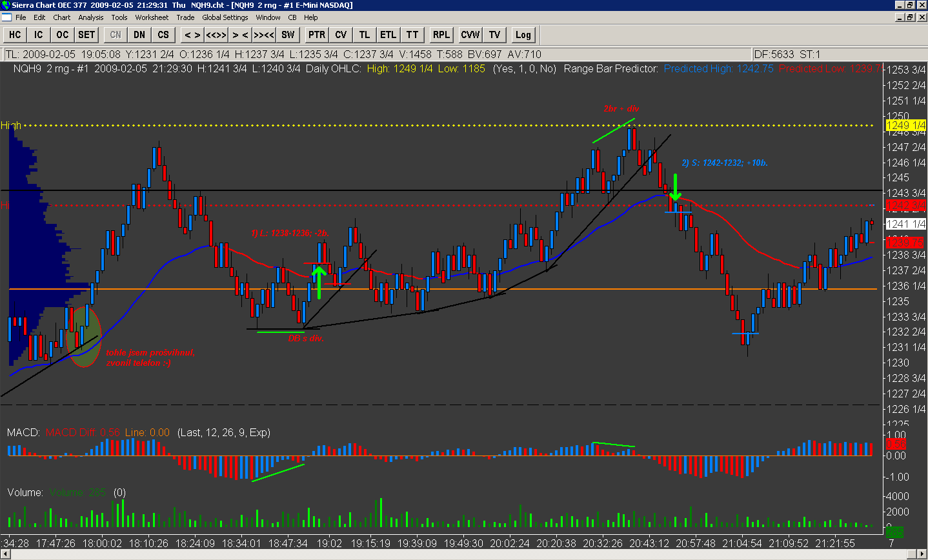Open the Trade menu
This screenshot has height=560, width=928.
coord(185,17)
